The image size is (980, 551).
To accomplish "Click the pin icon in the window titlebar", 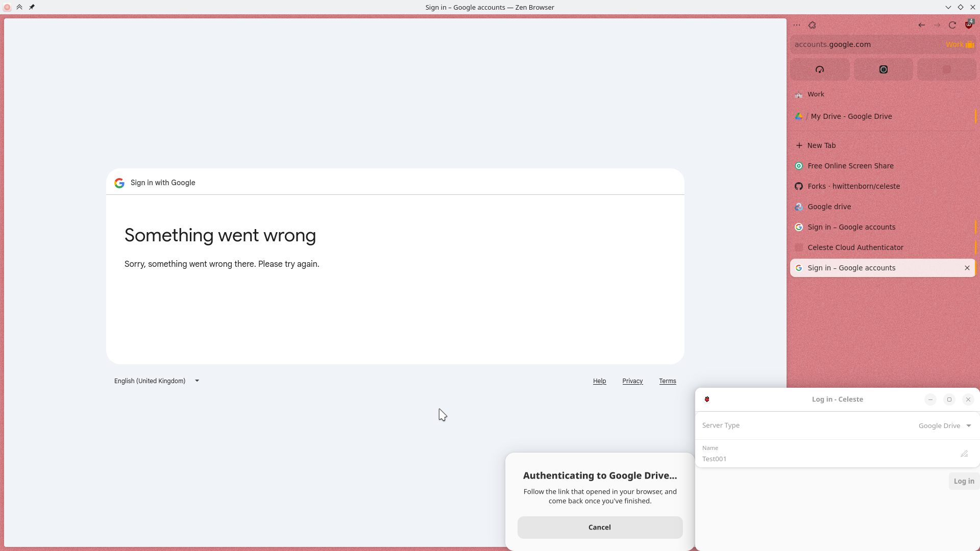I will click(32, 7).
